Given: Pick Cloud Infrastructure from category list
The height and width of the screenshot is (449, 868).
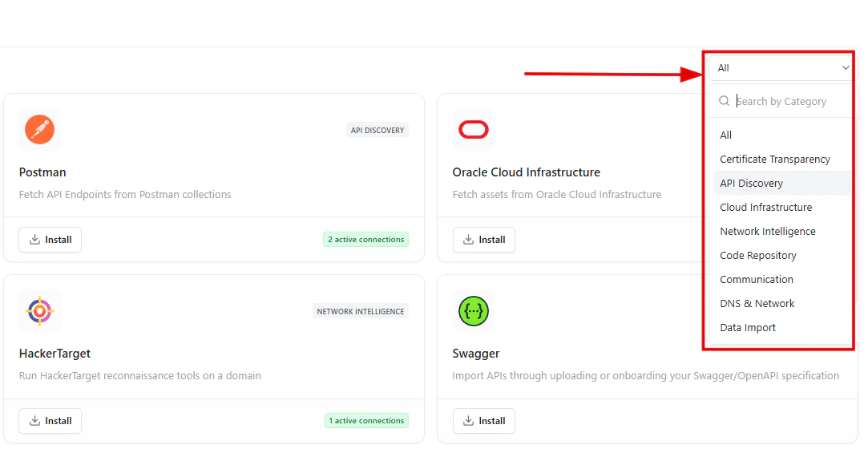Looking at the screenshot, I should pos(782,207).
